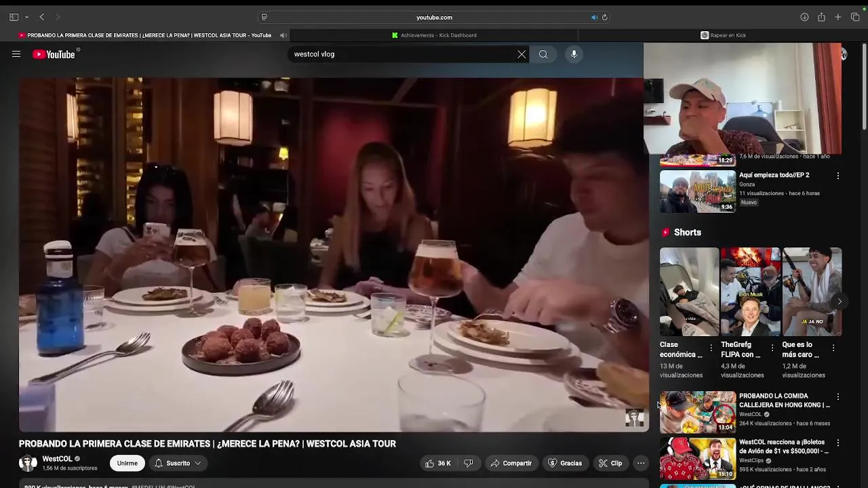
Task: Open the 'TheGrefg FLIPA con' short thumbnail
Action: [x=750, y=291]
